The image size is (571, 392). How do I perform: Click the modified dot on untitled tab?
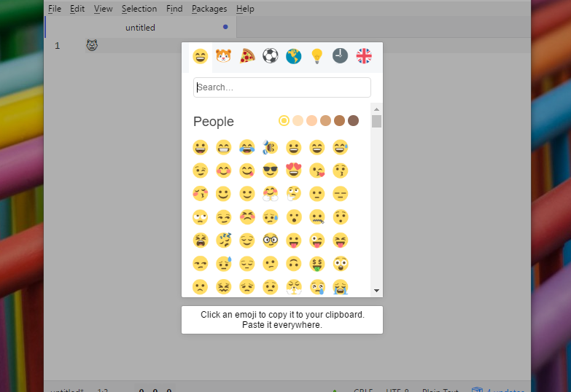click(225, 27)
